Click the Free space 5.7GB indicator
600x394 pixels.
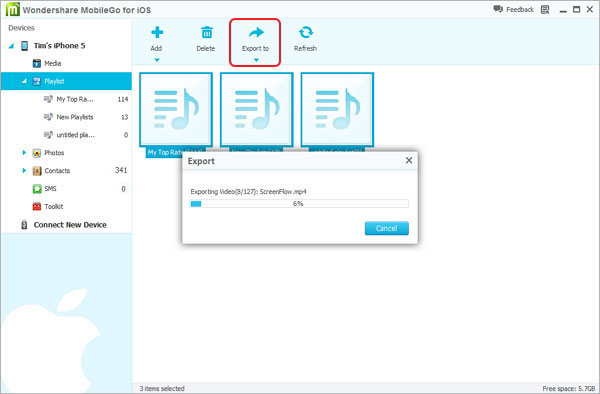click(569, 389)
